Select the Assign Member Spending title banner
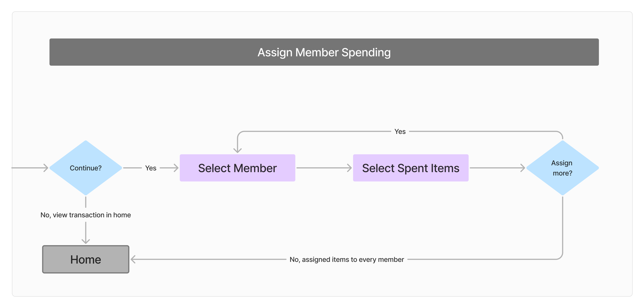 (324, 52)
